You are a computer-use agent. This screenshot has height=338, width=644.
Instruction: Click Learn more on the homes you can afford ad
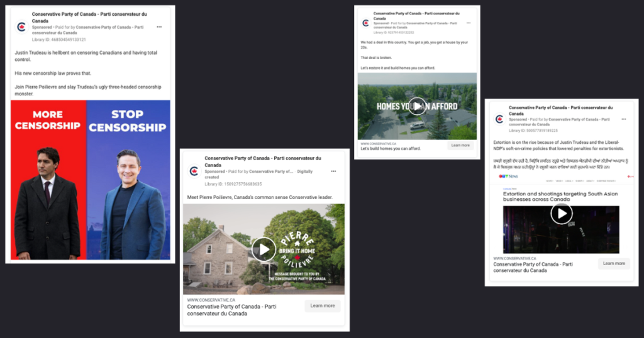(460, 146)
